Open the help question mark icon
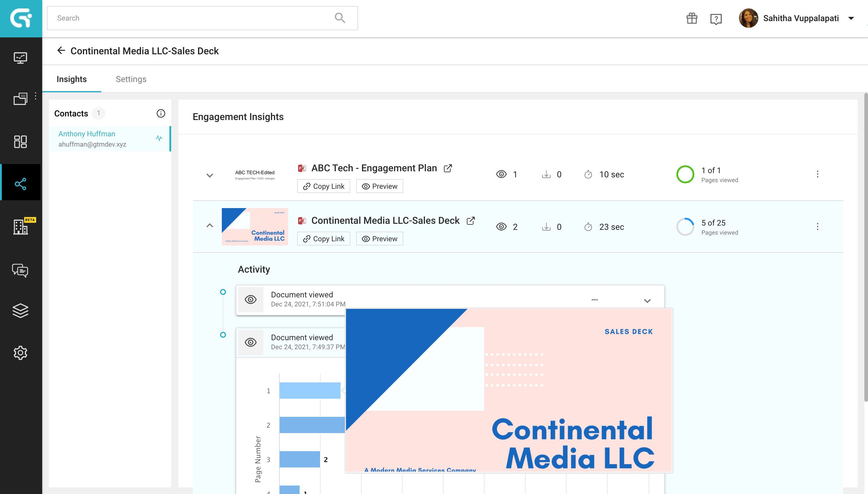 [716, 19]
